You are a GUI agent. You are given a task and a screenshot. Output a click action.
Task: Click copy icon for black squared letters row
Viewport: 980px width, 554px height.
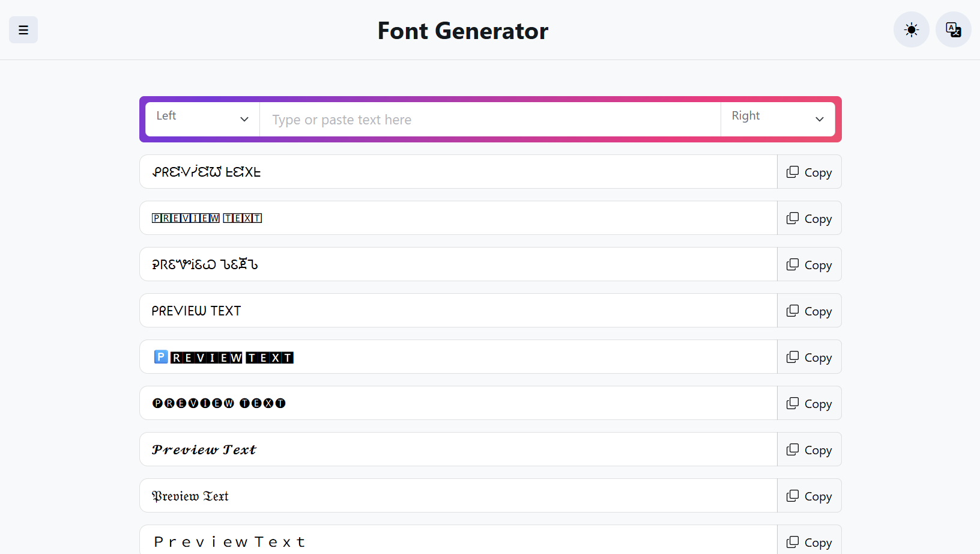pos(793,358)
